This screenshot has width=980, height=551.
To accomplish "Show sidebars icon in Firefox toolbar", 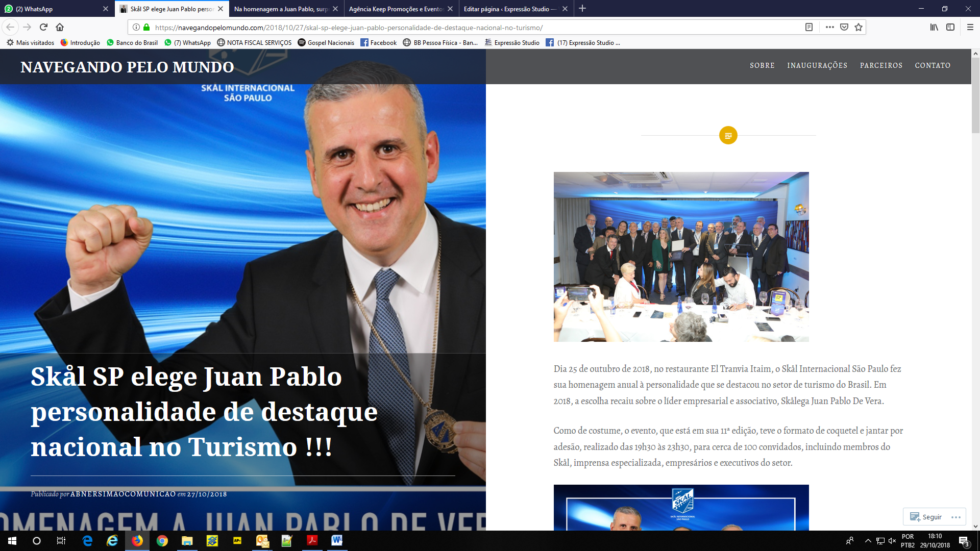I will click(950, 27).
